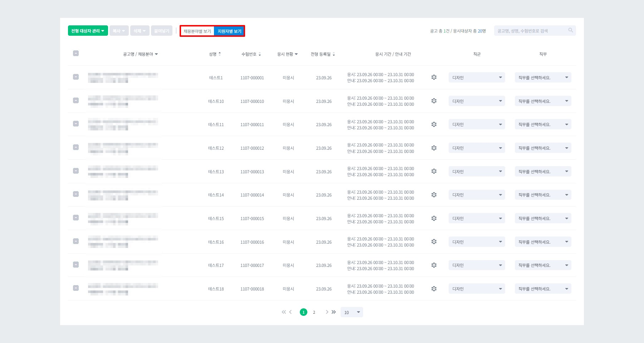Toggle the select-all checkbox in header
Image resolution: width=644 pixels, height=343 pixels.
tap(76, 53)
